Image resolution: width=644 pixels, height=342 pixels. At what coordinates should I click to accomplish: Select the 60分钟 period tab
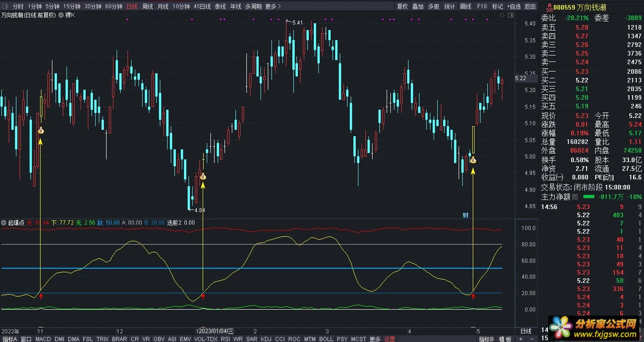(114, 6)
